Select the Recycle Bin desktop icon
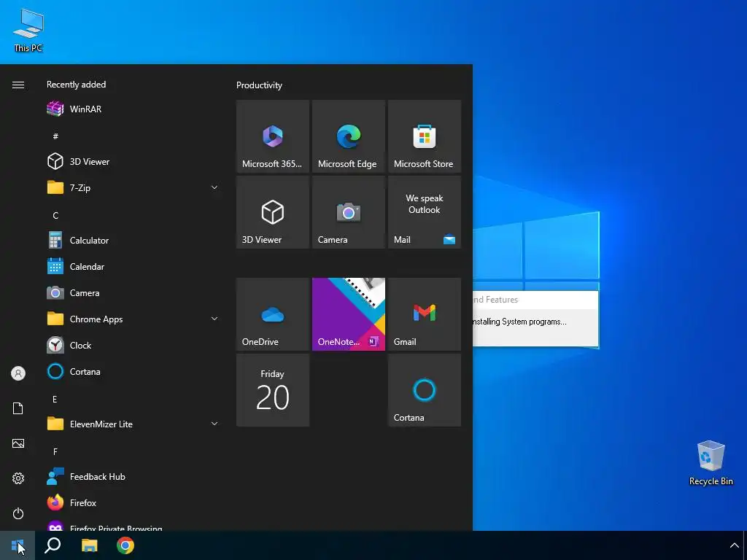Screen dimensions: 747x560 (711, 463)
